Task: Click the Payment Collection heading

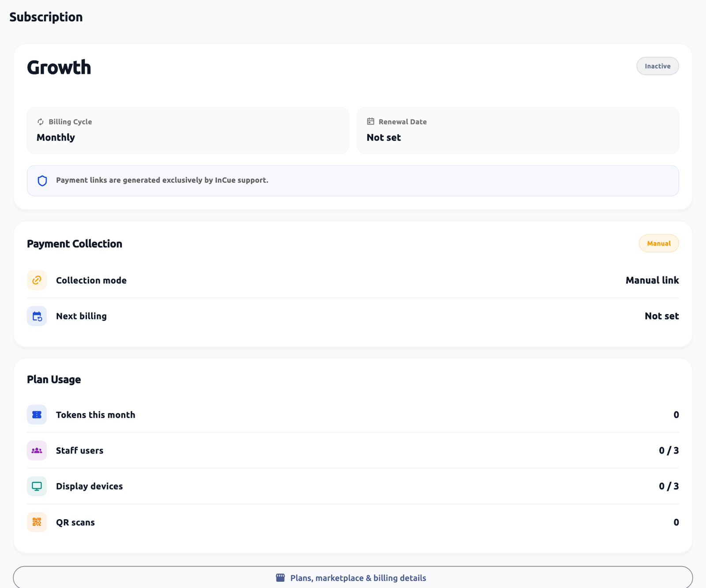Action: (x=75, y=244)
